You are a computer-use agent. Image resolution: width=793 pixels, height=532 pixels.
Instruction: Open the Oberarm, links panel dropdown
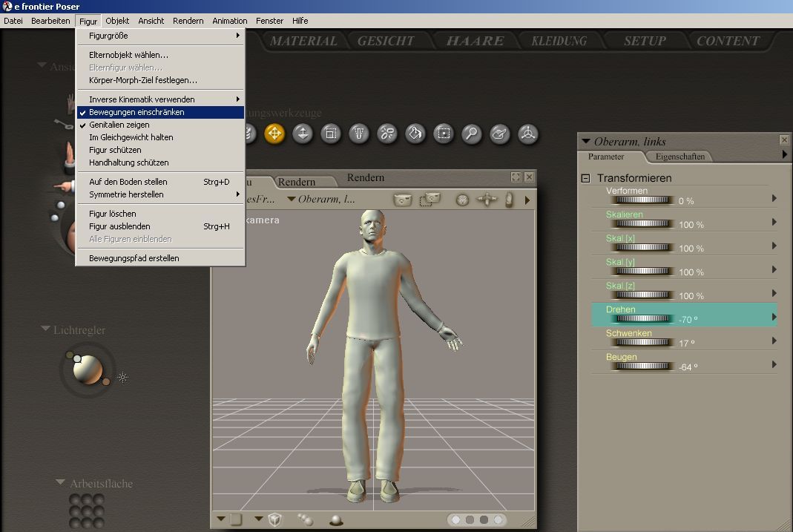[585, 141]
